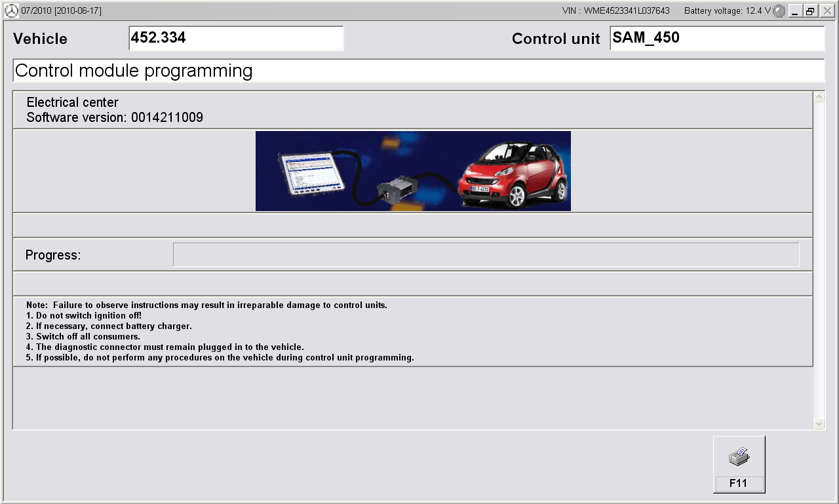The image size is (839, 504).
Task: Click the round status indicator beside battery voltage
Action: pos(779,10)
